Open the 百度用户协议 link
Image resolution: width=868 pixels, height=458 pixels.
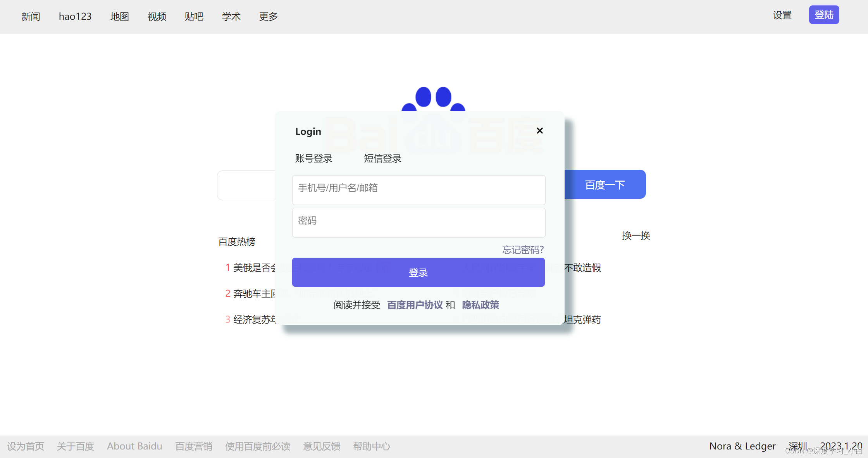click(415, 305)
